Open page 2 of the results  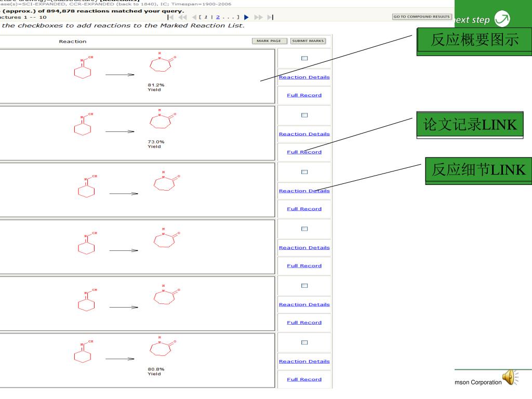(x=218, y=17)
